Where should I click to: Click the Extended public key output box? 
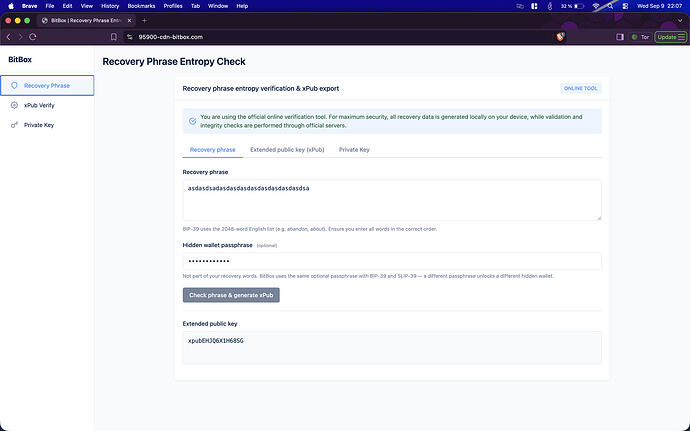pyautogui.click(x=392, y=348)
